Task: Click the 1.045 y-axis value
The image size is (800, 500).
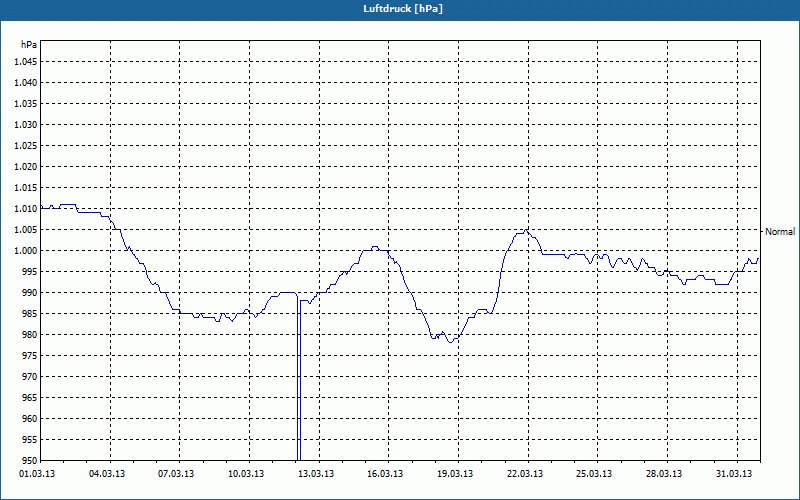Action: 25,62
